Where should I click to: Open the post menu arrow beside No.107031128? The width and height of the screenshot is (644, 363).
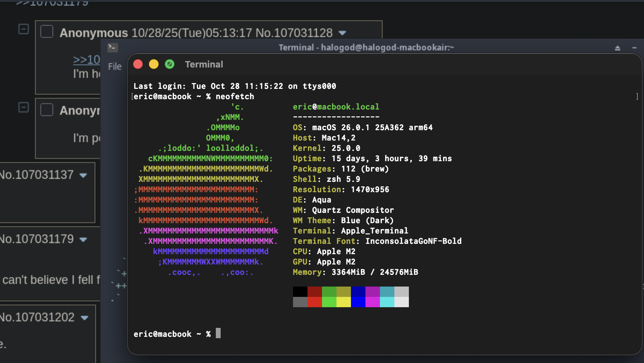pos(342,33)
